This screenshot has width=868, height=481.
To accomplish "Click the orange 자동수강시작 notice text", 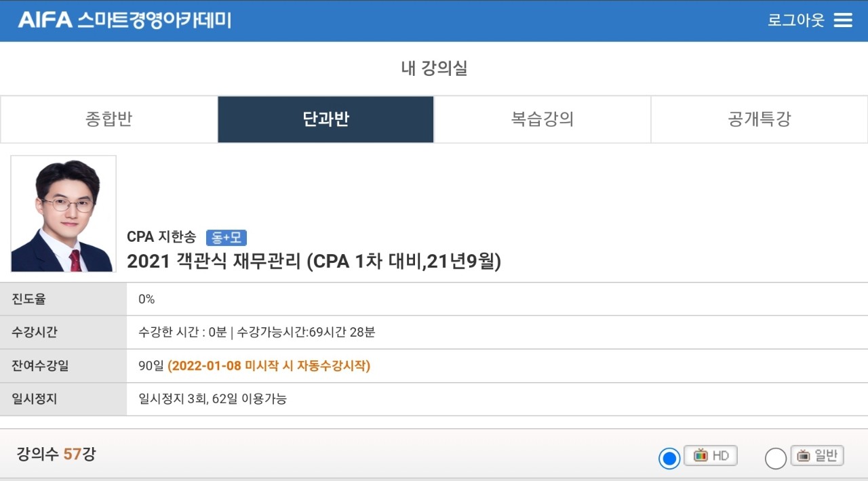I will click(269, 366).
